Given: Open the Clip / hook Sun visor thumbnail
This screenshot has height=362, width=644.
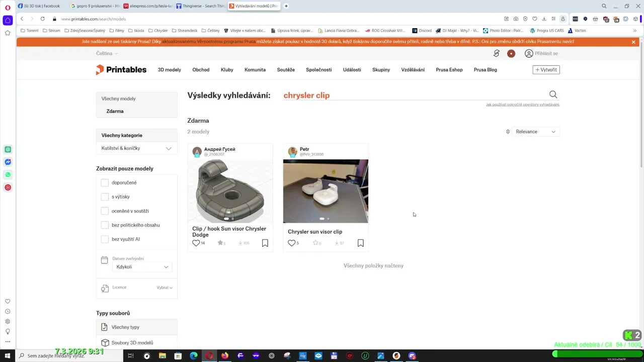Looking at the screenshot, I should coord(230,191).
